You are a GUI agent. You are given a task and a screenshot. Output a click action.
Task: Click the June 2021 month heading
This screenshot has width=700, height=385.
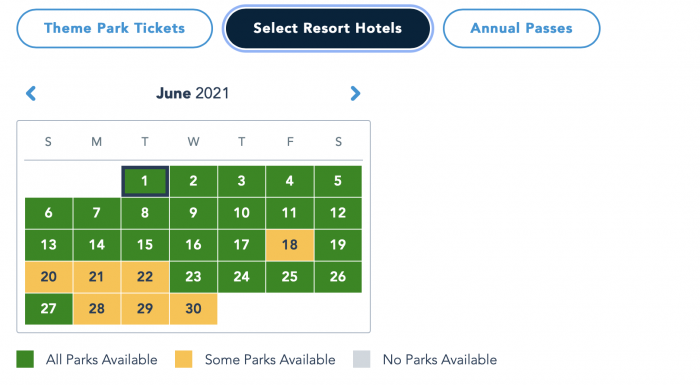[192, 93]
